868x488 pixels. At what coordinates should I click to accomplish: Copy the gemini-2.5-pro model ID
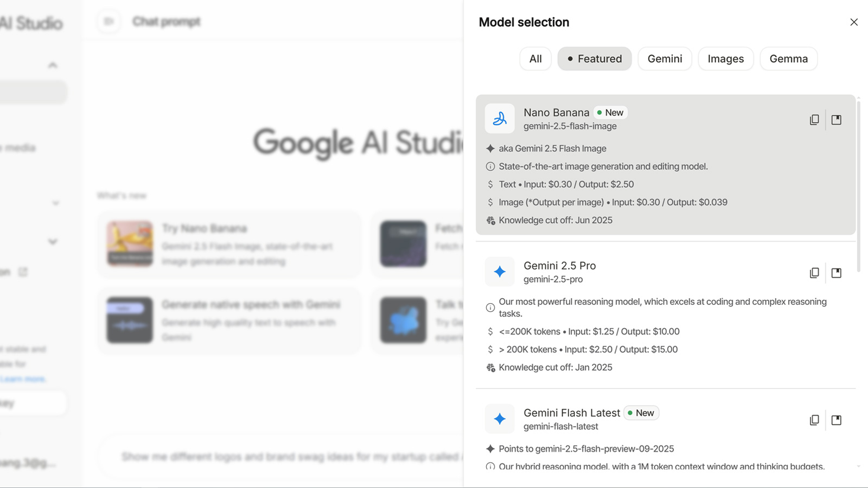814,273
